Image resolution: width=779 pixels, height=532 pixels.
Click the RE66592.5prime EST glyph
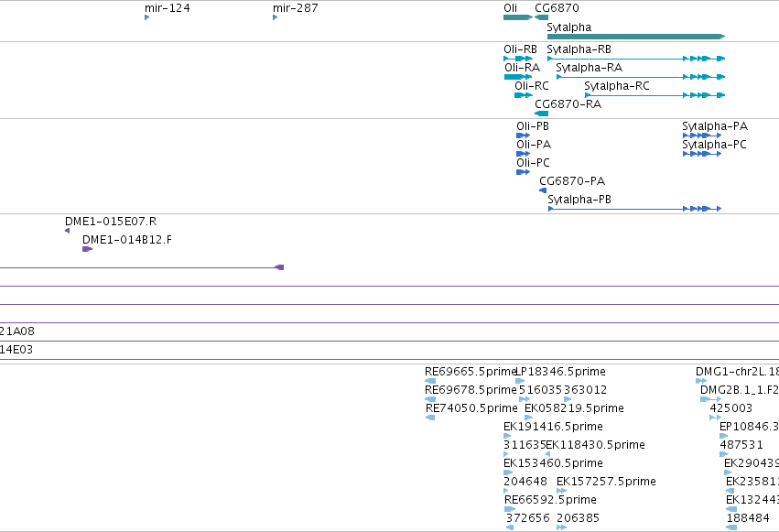510,509
